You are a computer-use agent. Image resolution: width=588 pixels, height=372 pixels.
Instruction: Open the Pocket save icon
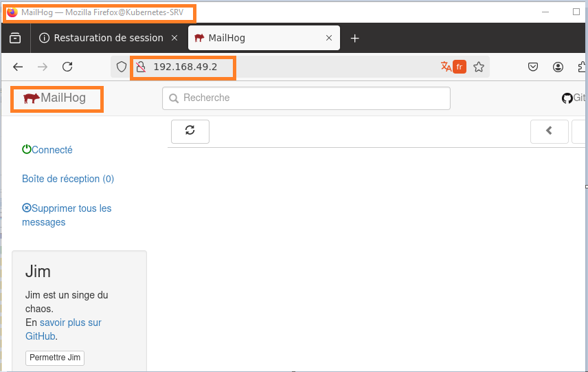coord(533,67)
